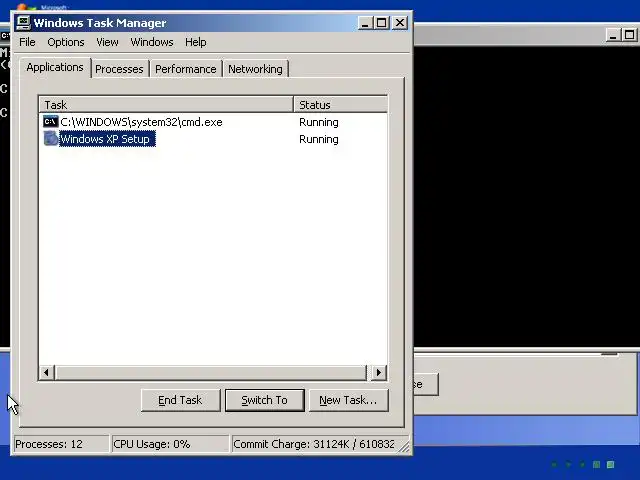Open the Windows menu
Viewport: 640px width, 480px height.
tap(152, 42)
